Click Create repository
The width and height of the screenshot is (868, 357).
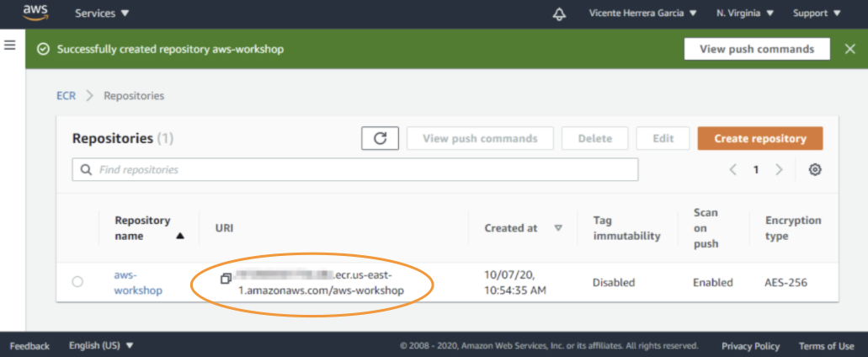coord(760,138)
